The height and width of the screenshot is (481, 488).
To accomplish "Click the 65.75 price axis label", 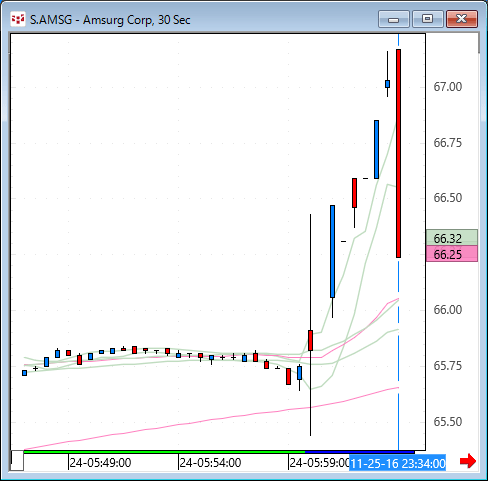I will (x=448, y=366).
